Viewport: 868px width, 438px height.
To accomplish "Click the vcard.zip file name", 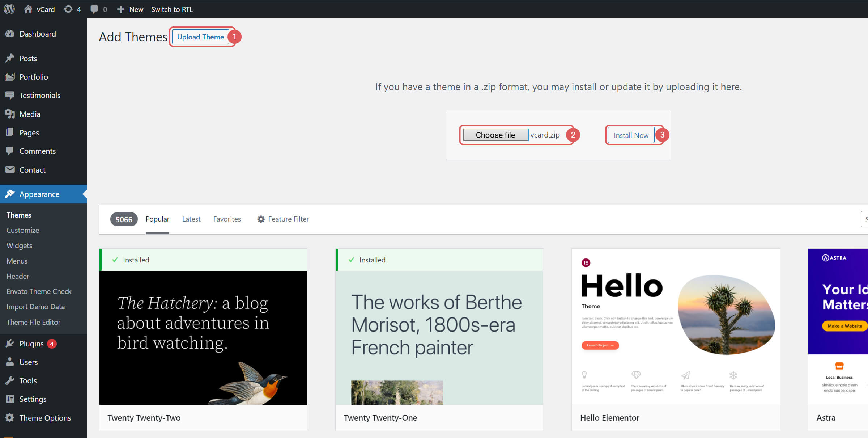I will tap(545, 135).
